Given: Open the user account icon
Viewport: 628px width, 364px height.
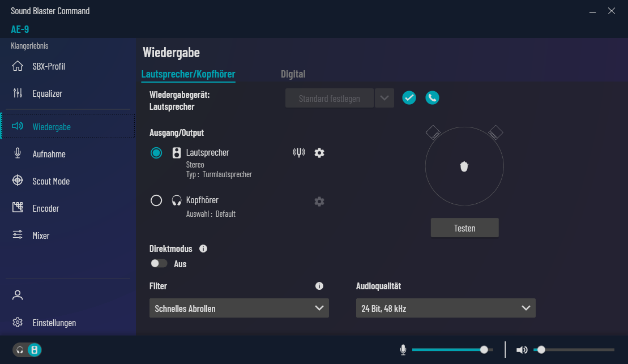Looking at the screenshot, I should tap(18, 295).
